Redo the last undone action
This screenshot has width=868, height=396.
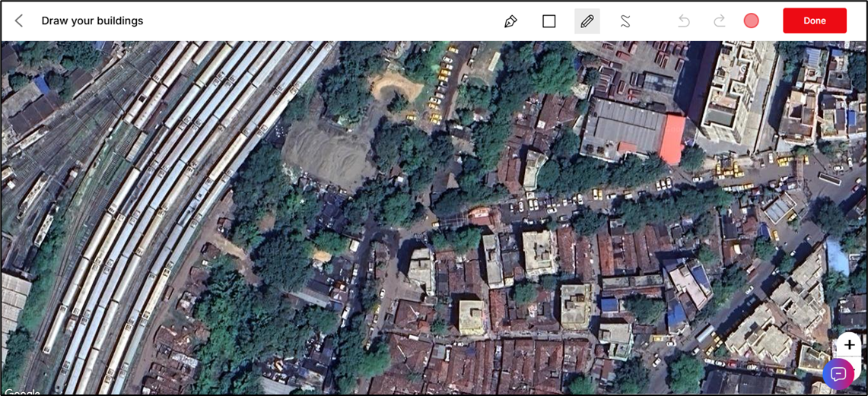tap(719, 21)
